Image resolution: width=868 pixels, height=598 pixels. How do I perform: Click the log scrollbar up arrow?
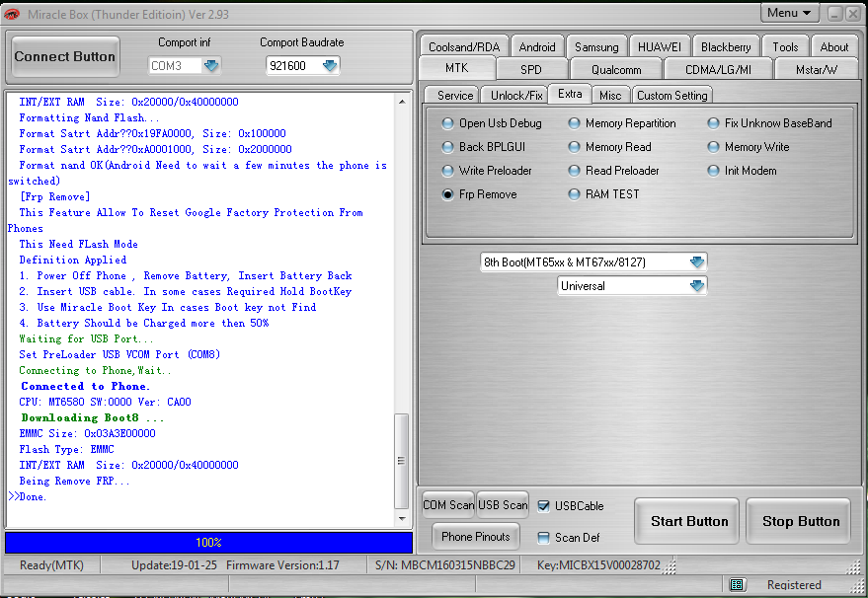(402, 102)
